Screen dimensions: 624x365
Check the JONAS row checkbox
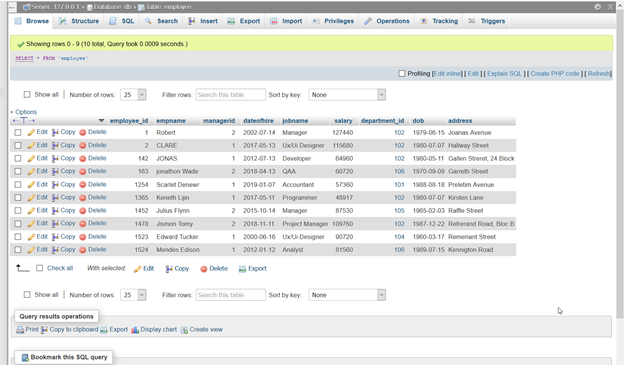click(18, 158)
